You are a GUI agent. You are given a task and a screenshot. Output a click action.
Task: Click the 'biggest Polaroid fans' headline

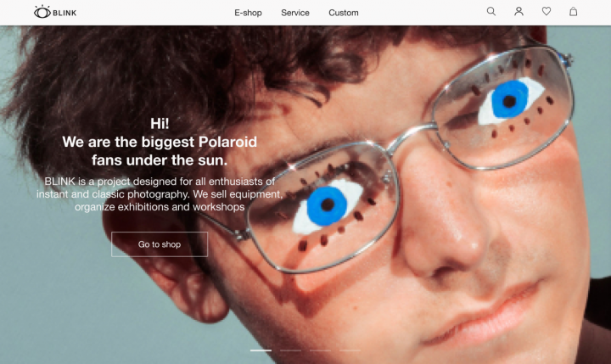pyautogui.click(x=160, y=151)
